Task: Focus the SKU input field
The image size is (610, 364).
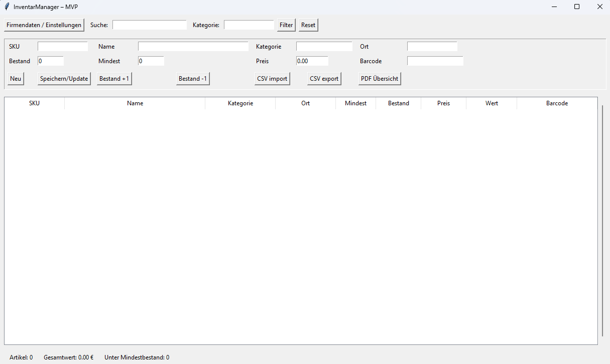Action: tap(62, 47)
